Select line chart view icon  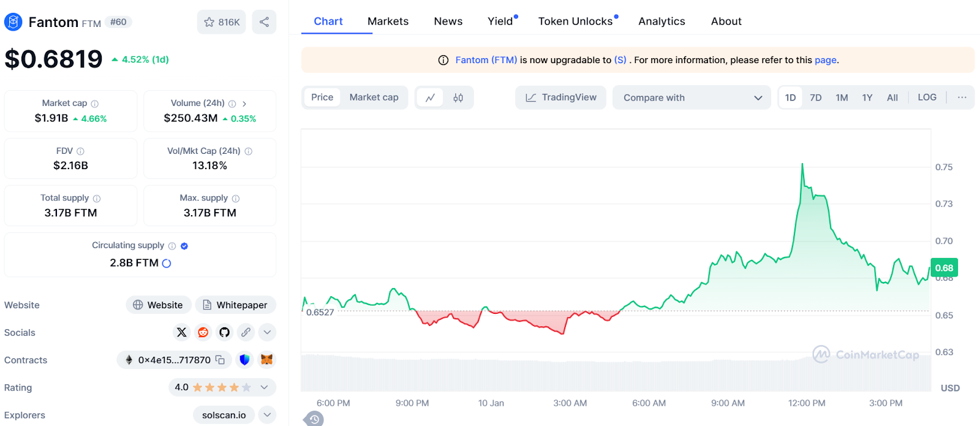coord(430,97)
